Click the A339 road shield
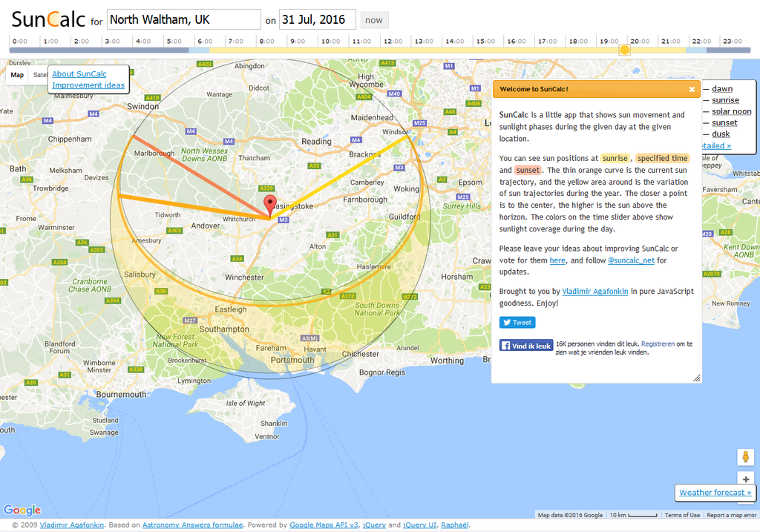The height and width of the screenshot is (532, 760). [x=266, y=188]
